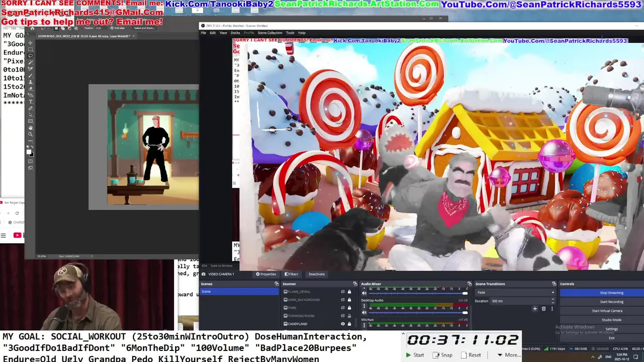This screenshot has width=644, height=362.
Task: Open Mic/Aux options dots menu
Action: (x=364, y=325)
